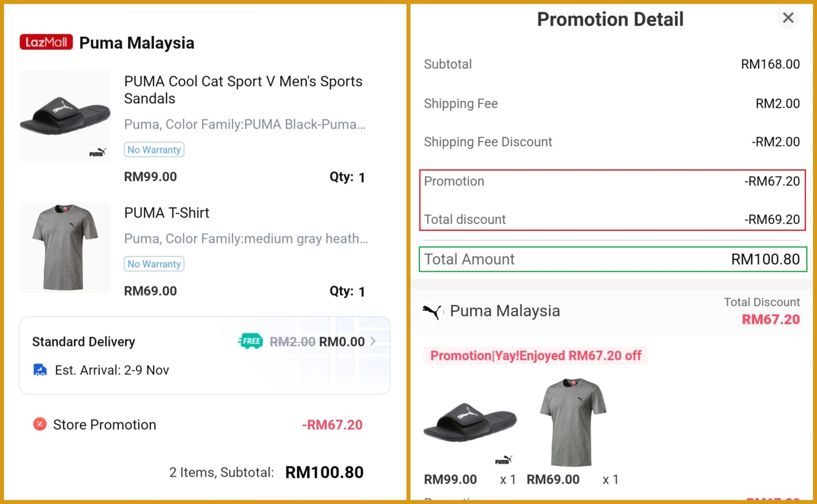Close the Promotion Detail panel
Screen dimensions: 817x504
tap(788, 18)
